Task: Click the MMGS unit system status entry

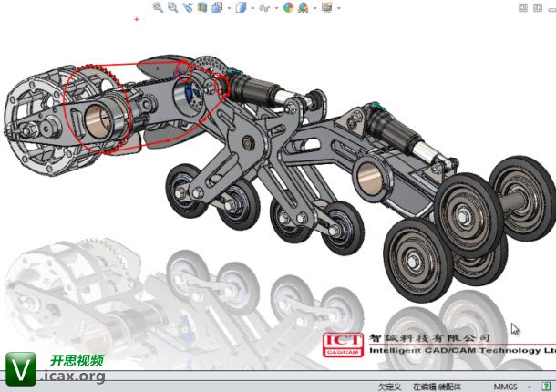Action: pos(505,387)
